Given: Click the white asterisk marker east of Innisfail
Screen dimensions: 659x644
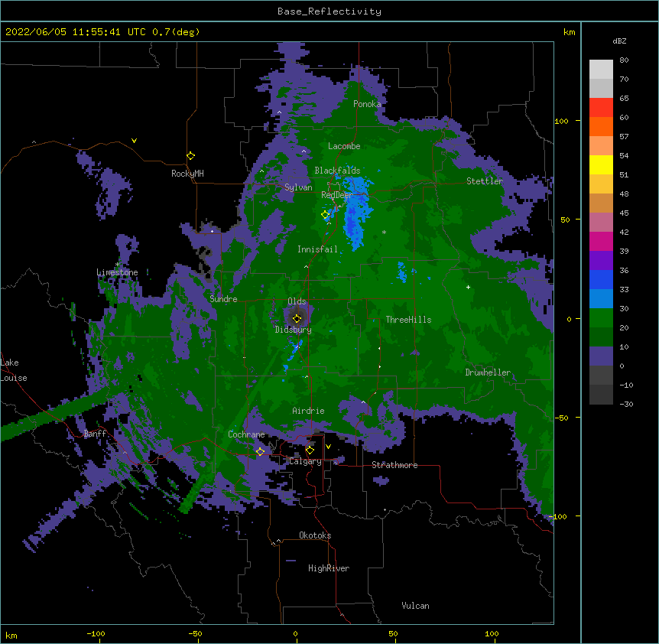Looking at the screenshot, I should pyautogui.click(x=384, y=232).
